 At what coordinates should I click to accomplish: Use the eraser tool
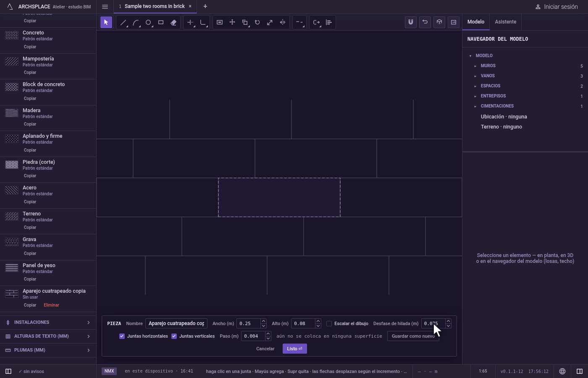pos(173,23)
